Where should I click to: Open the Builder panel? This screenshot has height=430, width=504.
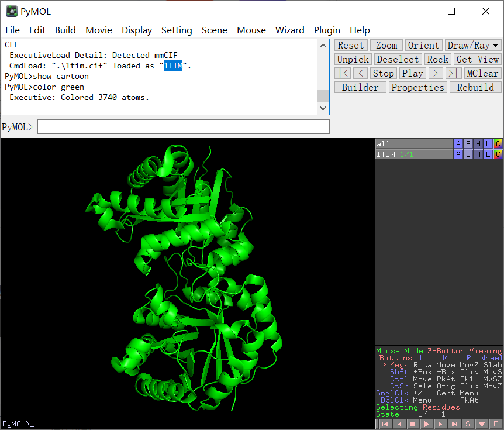(x=360, y=88)
